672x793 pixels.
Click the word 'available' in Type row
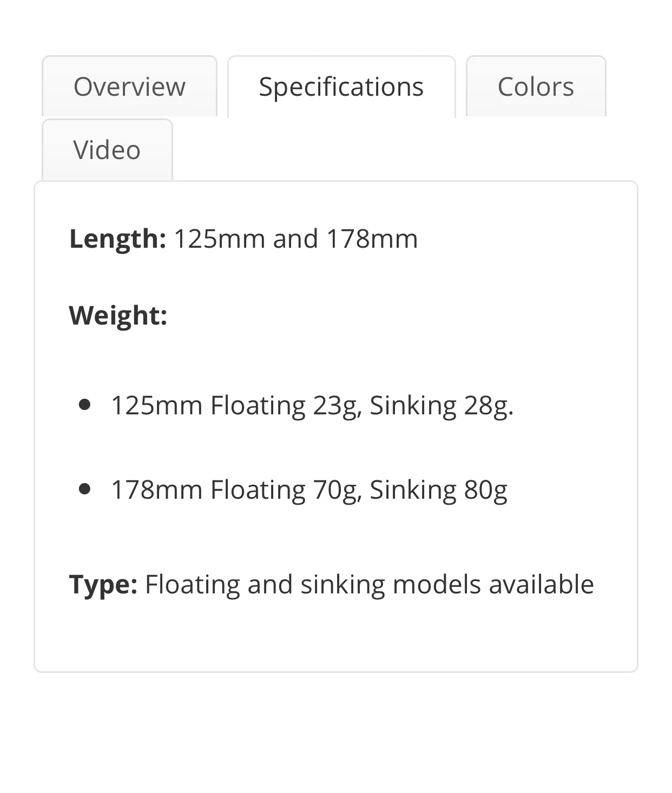tap(541, 584)
